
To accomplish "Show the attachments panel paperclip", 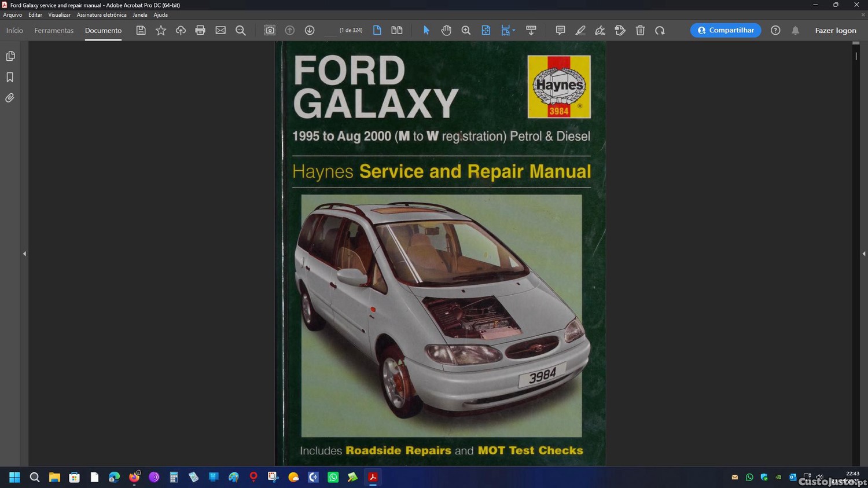I will (x=10, y=98).
